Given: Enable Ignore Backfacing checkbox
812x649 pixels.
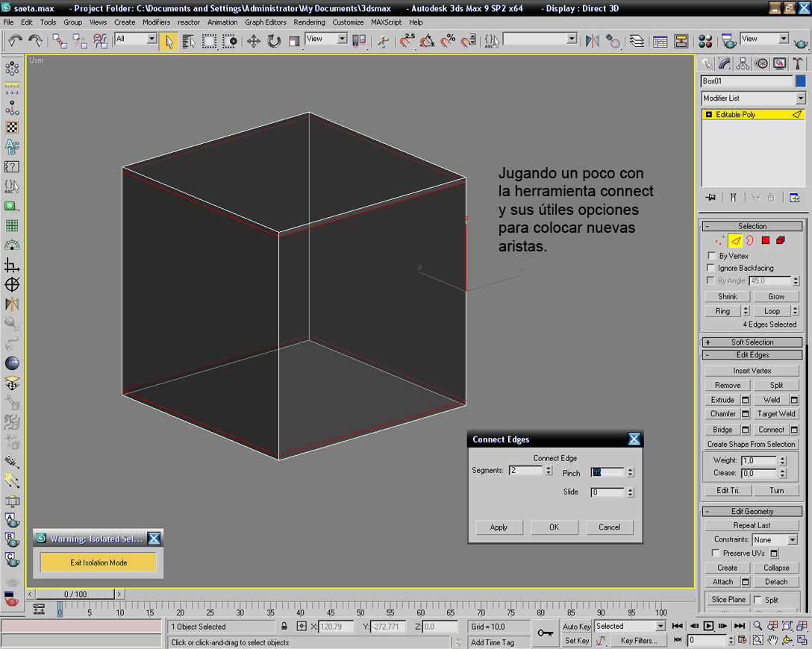Looking at the screenshot, I should (x=711, y=268).
